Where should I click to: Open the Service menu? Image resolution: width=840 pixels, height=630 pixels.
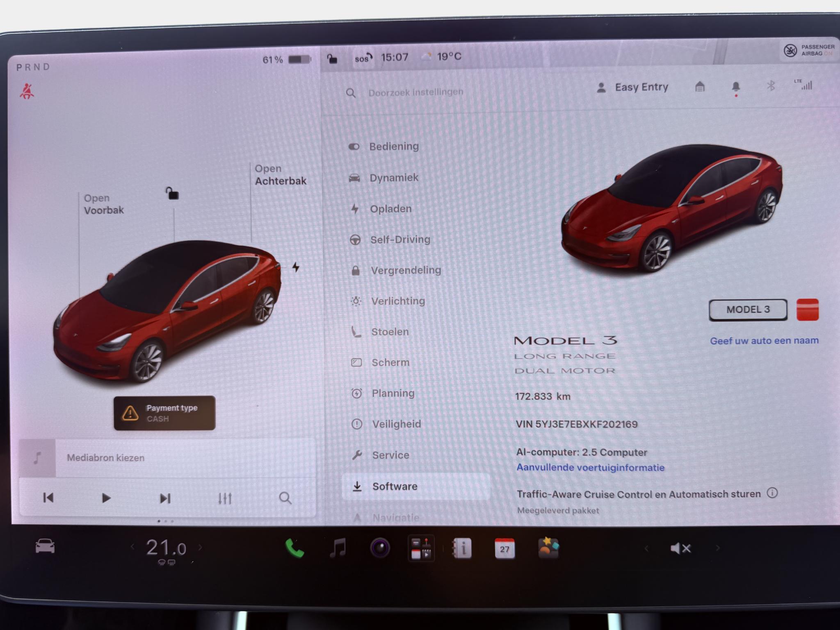click(x=381, y=455)
